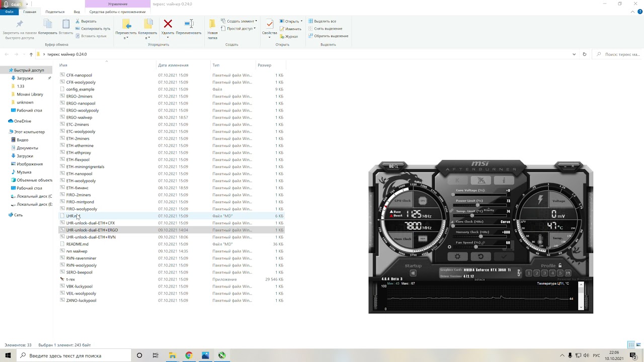Toggle the Afterburner profile lock icon
Screen dimensions: 644x362
[560, 265]
